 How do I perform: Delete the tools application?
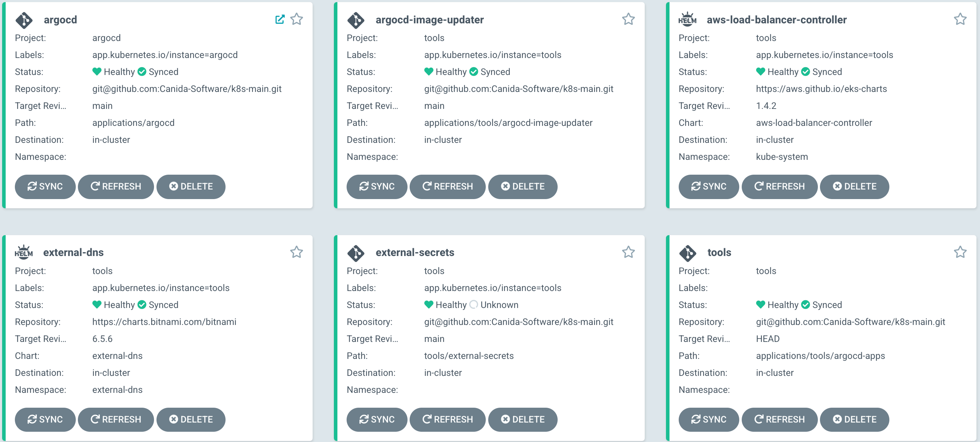(x=854, y=420)
